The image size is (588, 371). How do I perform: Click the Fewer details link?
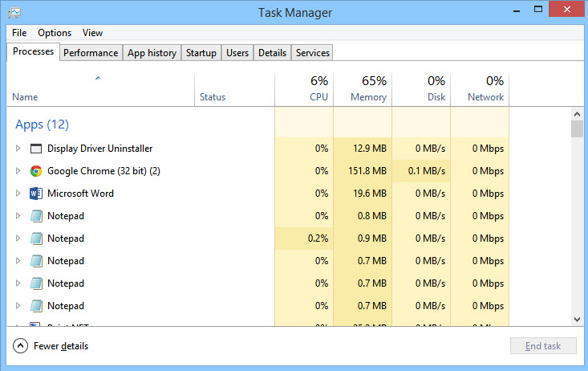(x=61, y=346)
